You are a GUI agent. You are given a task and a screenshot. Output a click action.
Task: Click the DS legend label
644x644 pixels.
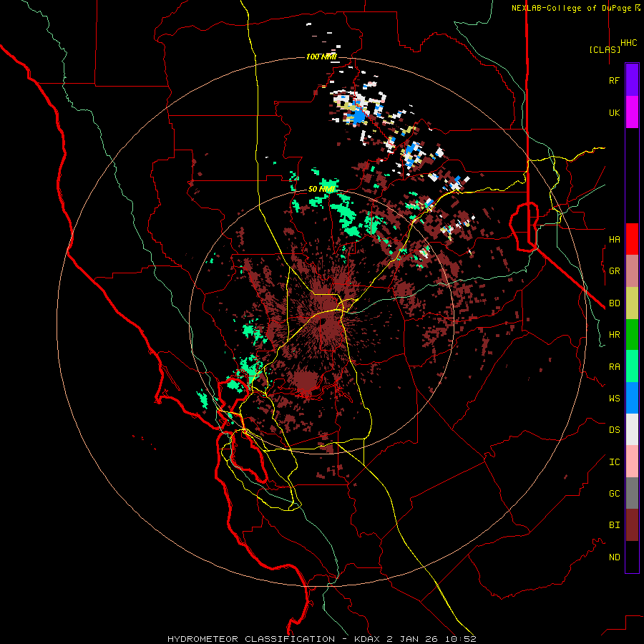click(614, 430)
